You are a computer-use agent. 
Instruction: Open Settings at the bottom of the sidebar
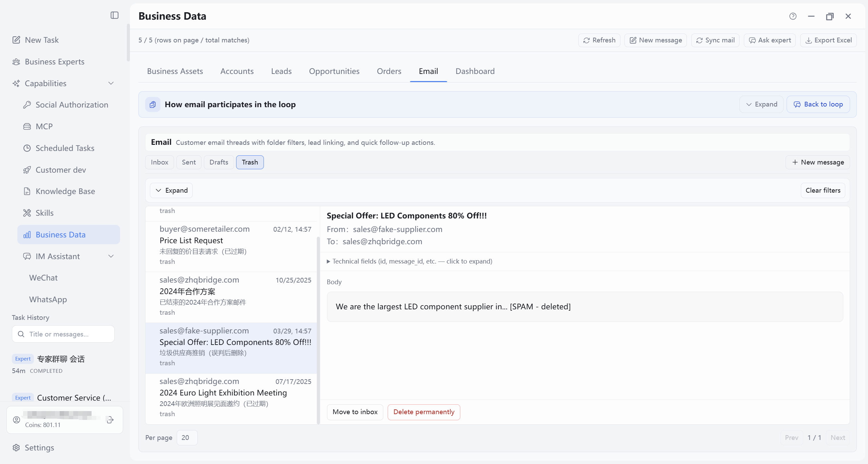[33, 448]
